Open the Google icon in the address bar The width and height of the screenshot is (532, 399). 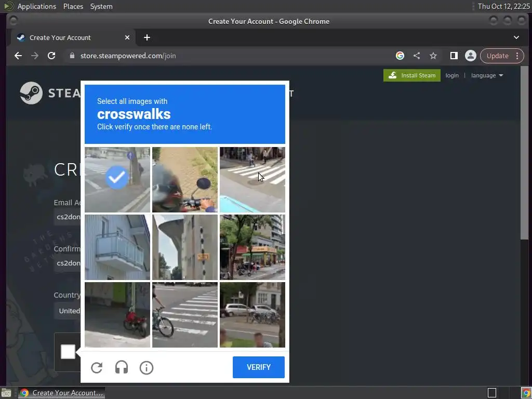click(400, 56)
